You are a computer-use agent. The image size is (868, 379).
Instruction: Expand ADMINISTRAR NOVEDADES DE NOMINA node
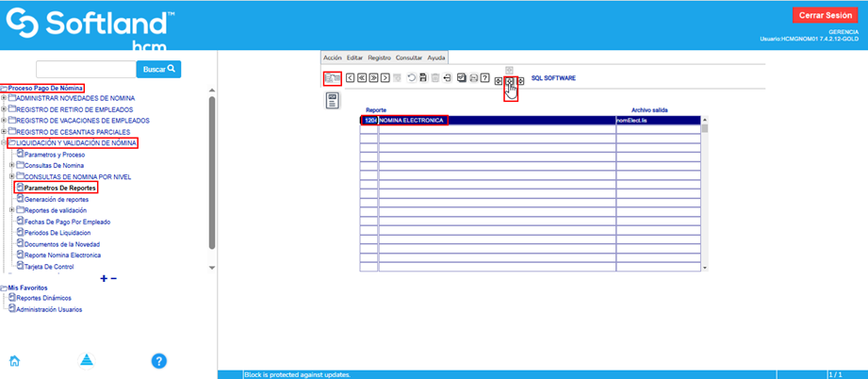(x=5, y=98)
